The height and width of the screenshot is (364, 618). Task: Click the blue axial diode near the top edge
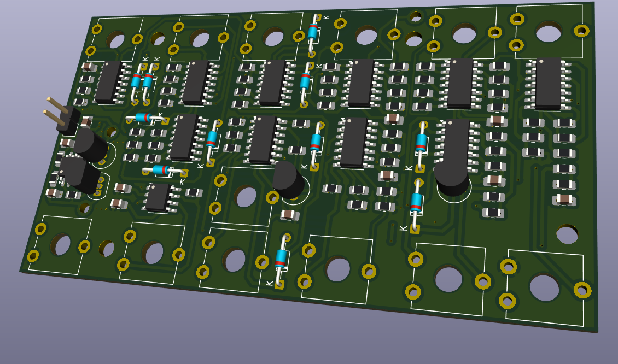pos(312,30)
